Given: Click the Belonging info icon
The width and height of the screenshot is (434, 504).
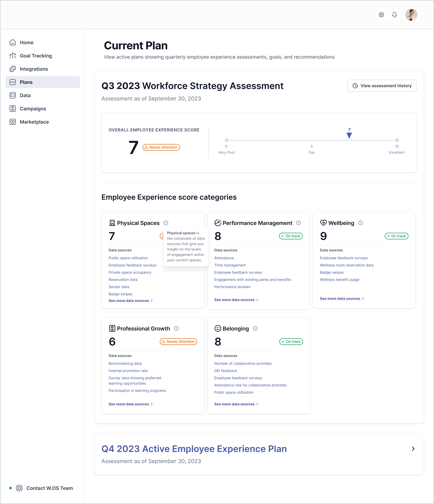Looking at the screenshot, I should [x=255, y=328].
